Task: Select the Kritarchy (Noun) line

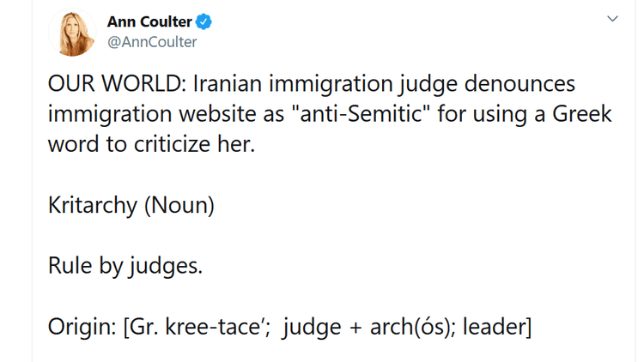Action: 131,205
